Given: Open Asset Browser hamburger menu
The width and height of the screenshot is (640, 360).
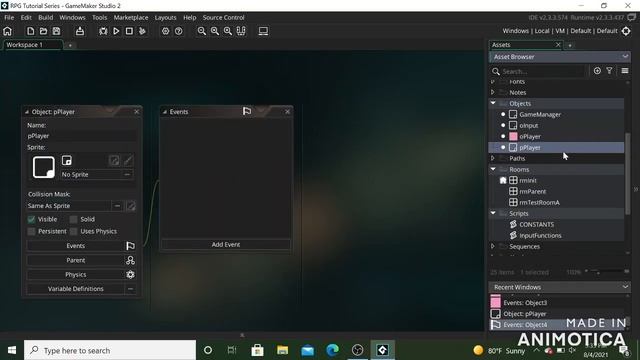Looking at the screenshot, I should [x=625, y=71].
